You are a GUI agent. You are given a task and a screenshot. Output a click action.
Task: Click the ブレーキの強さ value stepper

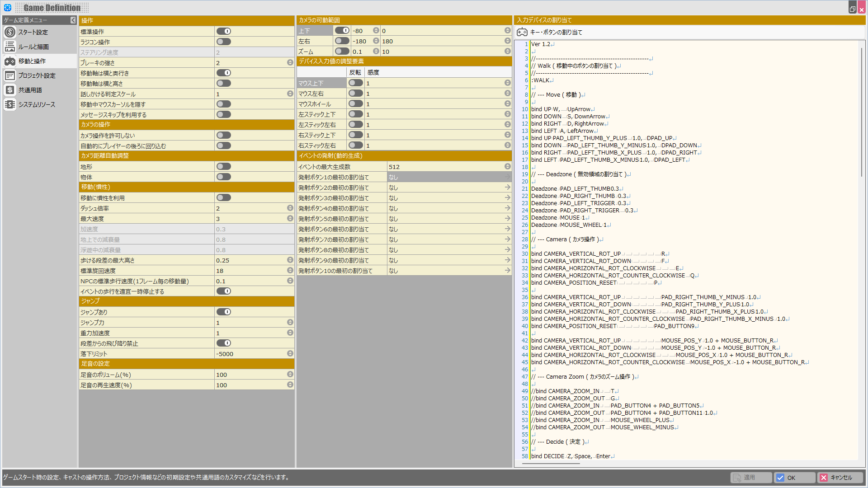point(290,63)
